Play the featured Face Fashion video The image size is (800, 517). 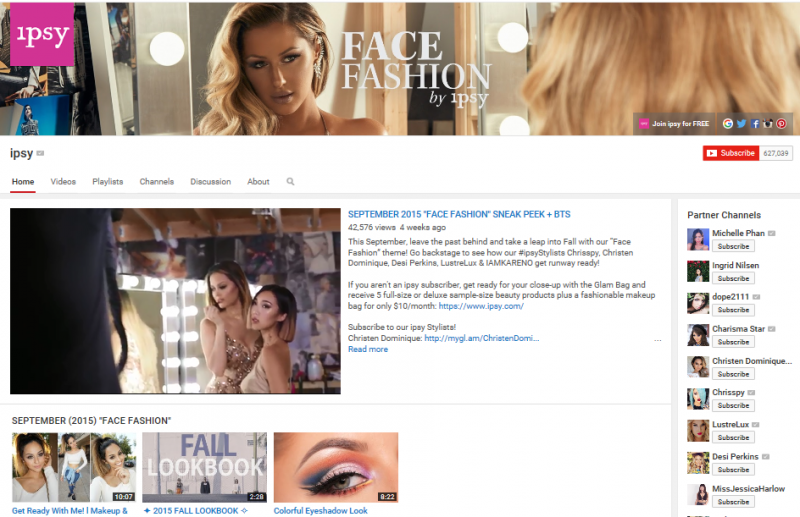175,301
